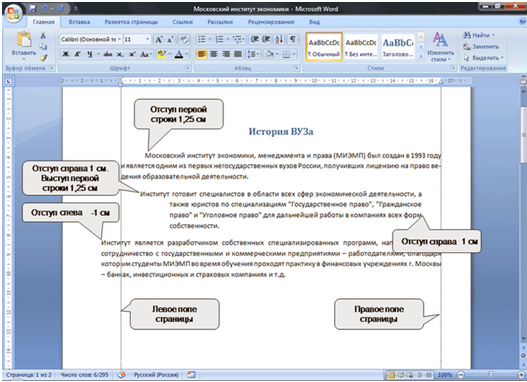Apply yellow text highlight color
Image resolution: width=527 pixels, height=382 pixels.
pos(162,54)
